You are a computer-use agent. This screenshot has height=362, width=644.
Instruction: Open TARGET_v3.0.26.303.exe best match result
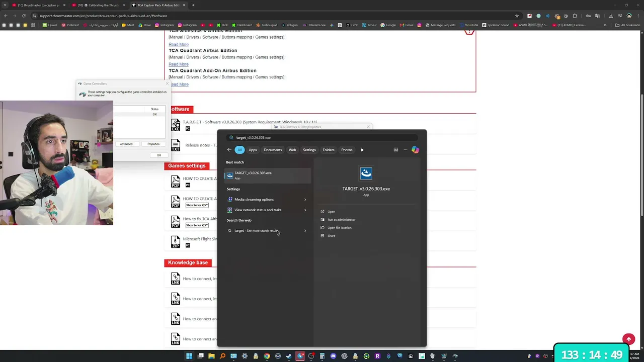(268, 175)
